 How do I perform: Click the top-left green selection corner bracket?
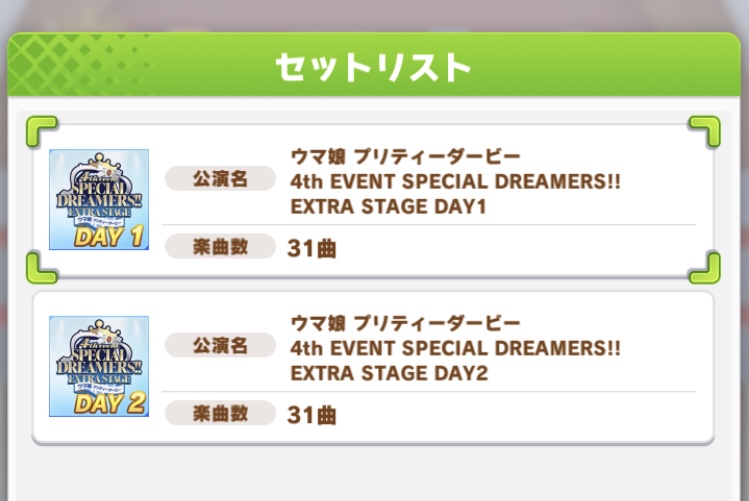(42, 132)
